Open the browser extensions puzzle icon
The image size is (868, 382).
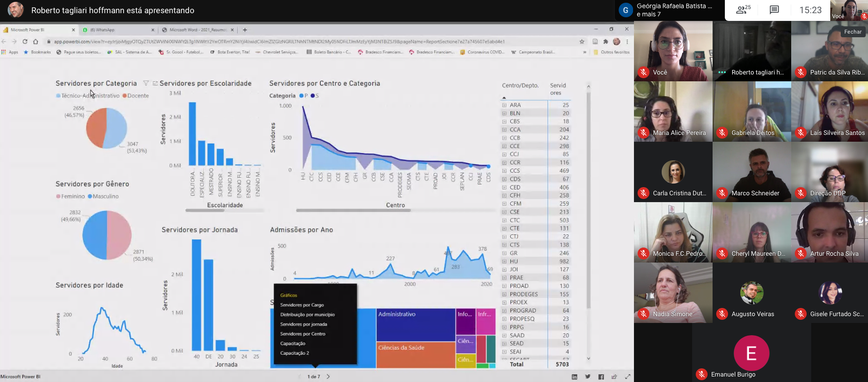coord(606,41)
